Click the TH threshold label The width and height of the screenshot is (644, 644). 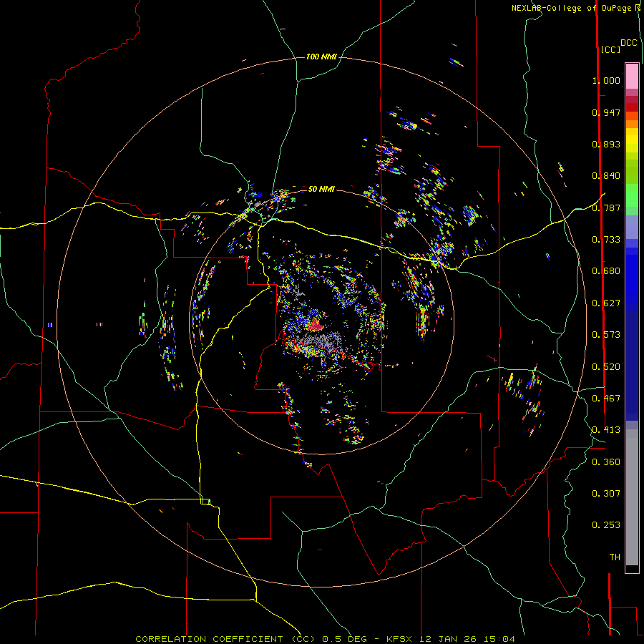[x=615, y=557]
